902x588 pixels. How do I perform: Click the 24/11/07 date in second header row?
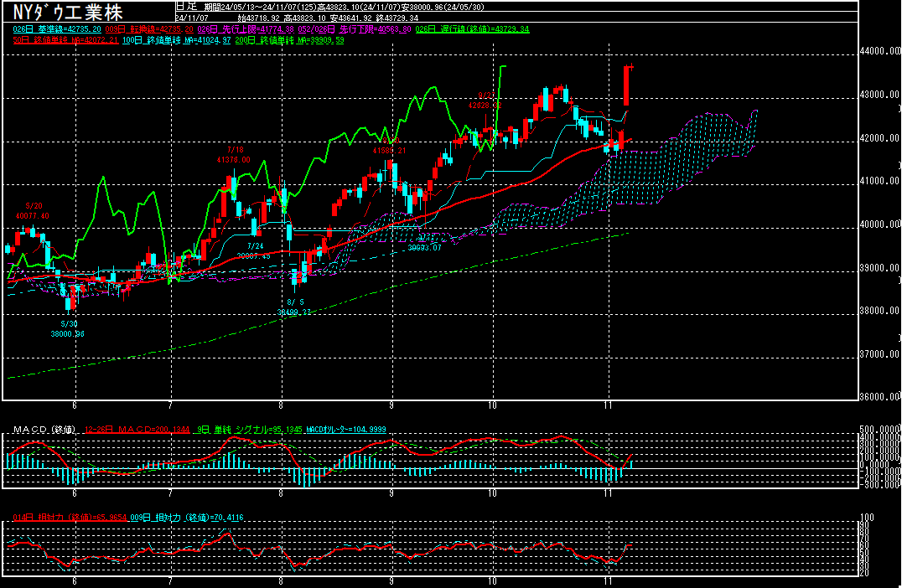(192, 18)
